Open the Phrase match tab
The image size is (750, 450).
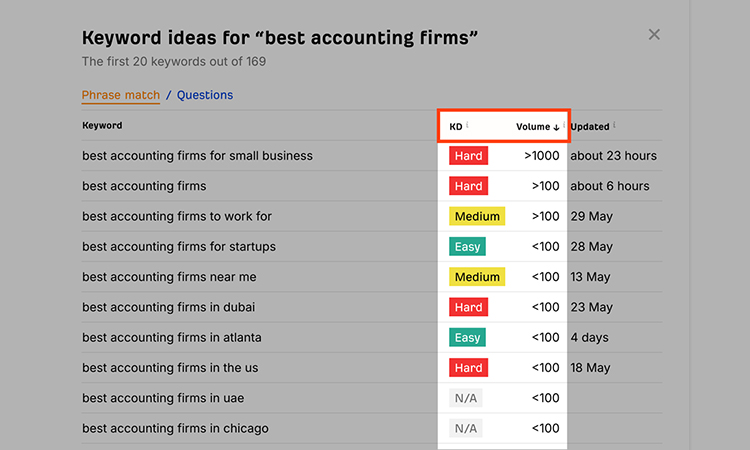[x=121, y=95]
